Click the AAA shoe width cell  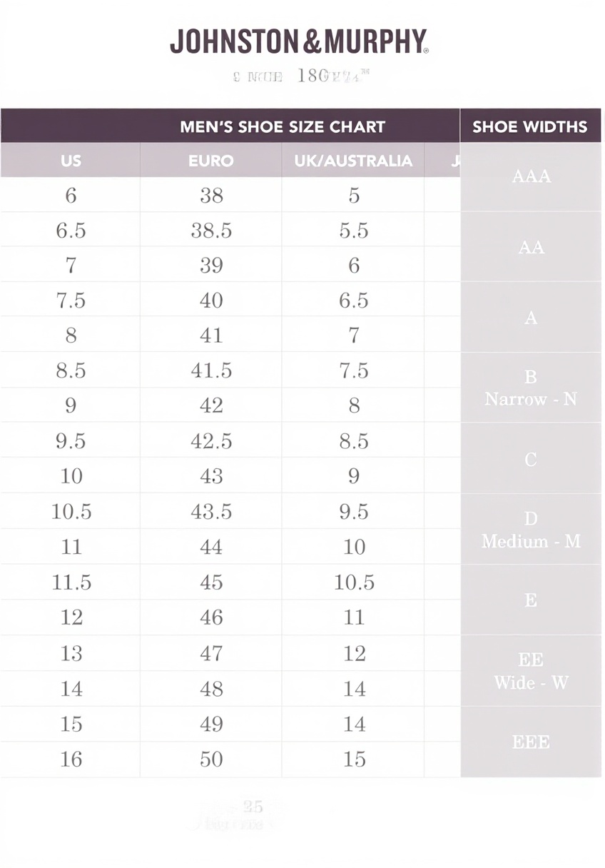(531, 176)
